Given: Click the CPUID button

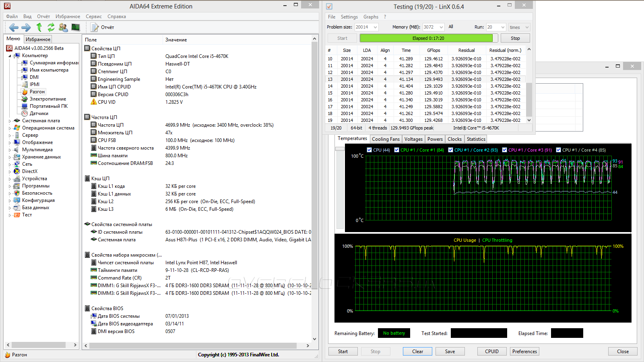Looking at the screenshot, I should (491, 352).
